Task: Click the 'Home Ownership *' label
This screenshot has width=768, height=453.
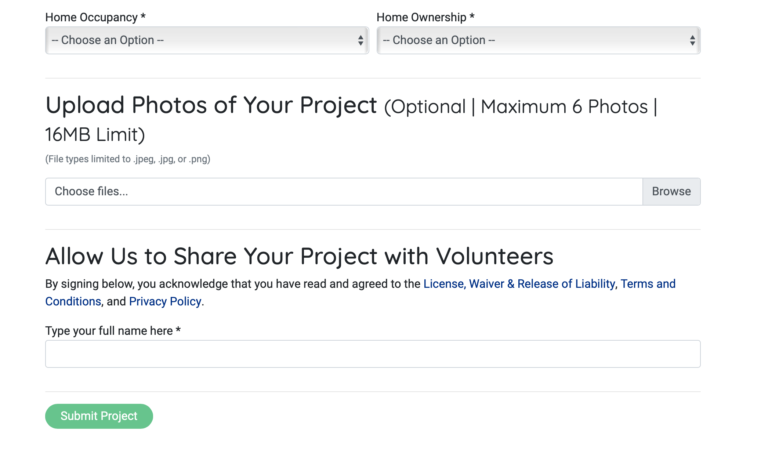Action: (425, 18)
